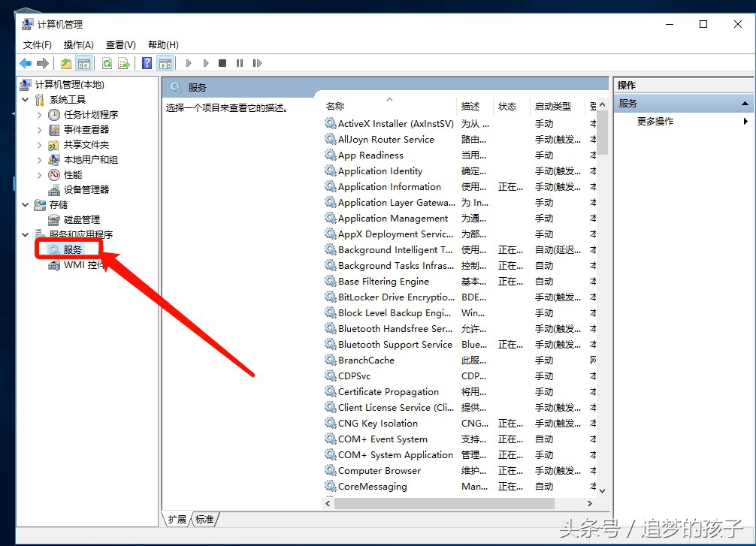Image resolution: width=756 pixels, height=546 pixels.
Task: Sort by the 启动类型 column header
Action: [x=558, y=107]
